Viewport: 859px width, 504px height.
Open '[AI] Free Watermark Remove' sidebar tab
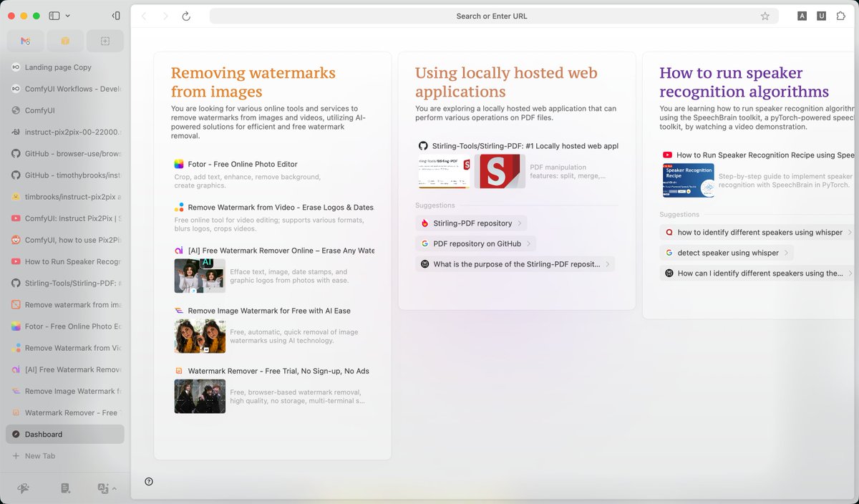[x=65, y=369]
